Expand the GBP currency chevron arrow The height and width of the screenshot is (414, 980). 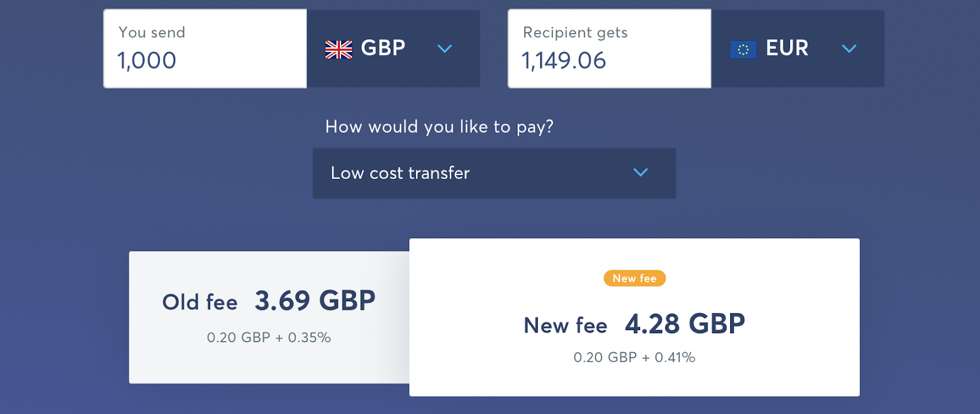(x=445, y=48)
